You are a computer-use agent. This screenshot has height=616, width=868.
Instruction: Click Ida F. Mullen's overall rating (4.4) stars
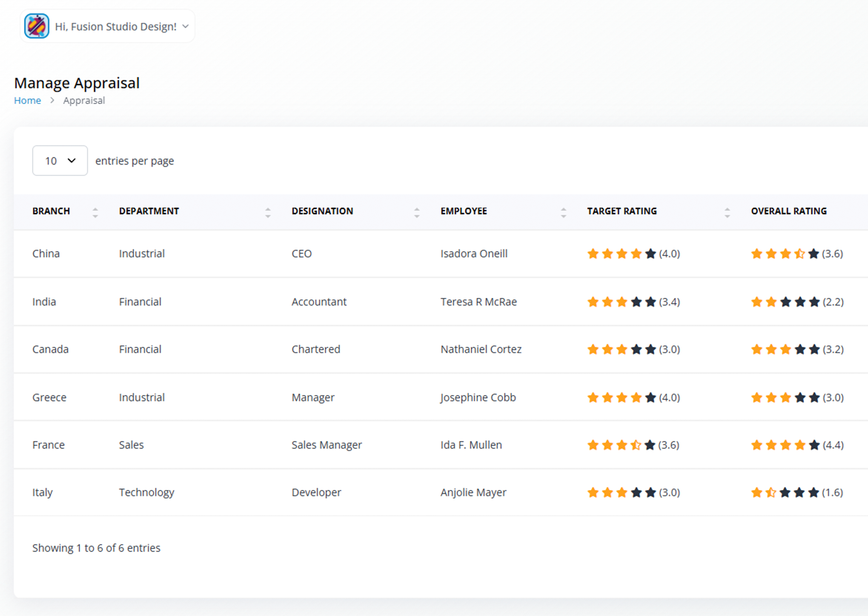pyautogui.click(x=785, y=444)
